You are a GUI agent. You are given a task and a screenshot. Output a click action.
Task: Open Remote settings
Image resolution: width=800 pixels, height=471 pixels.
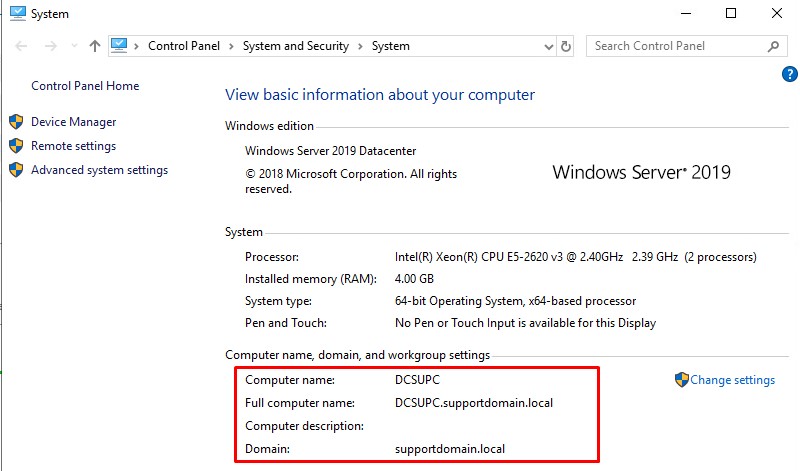(x=73, y=146)
